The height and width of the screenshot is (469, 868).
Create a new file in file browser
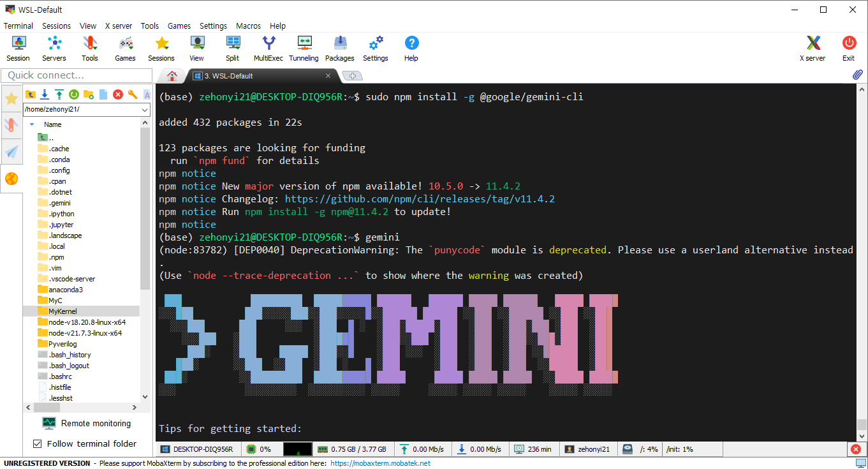103,94
